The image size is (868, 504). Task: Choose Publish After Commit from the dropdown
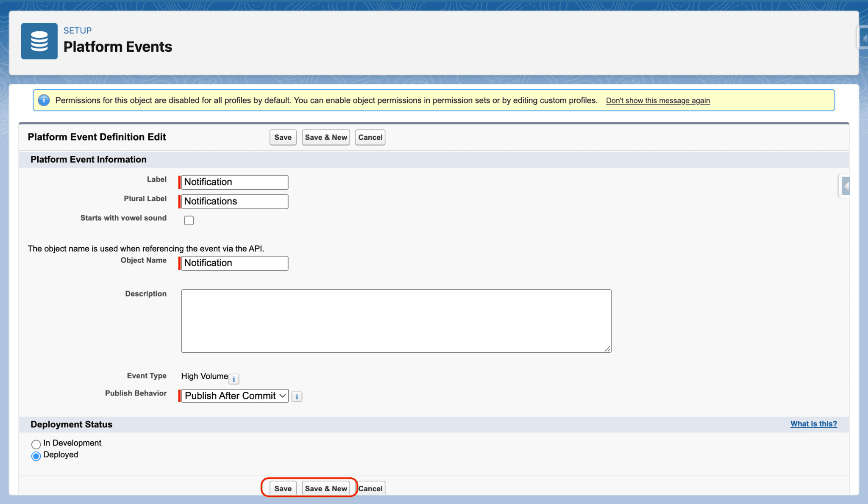pos(229,396)
